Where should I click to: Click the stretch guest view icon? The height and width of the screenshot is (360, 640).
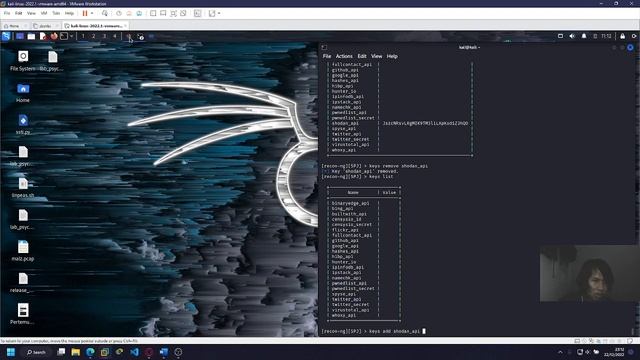(212, 13)
